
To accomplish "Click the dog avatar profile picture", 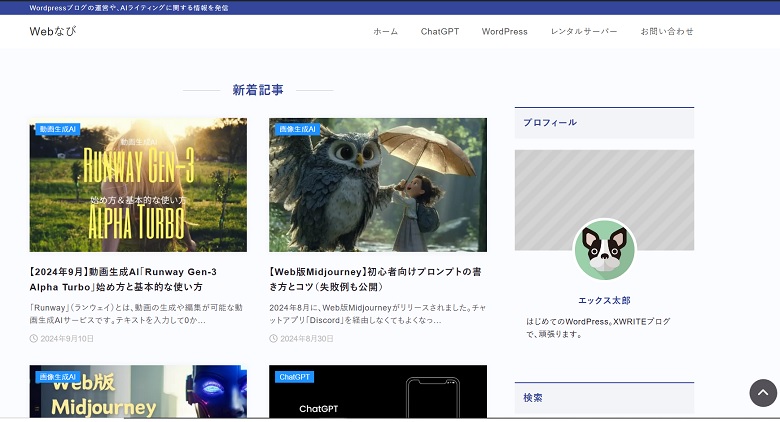I will tap(604, 250).
